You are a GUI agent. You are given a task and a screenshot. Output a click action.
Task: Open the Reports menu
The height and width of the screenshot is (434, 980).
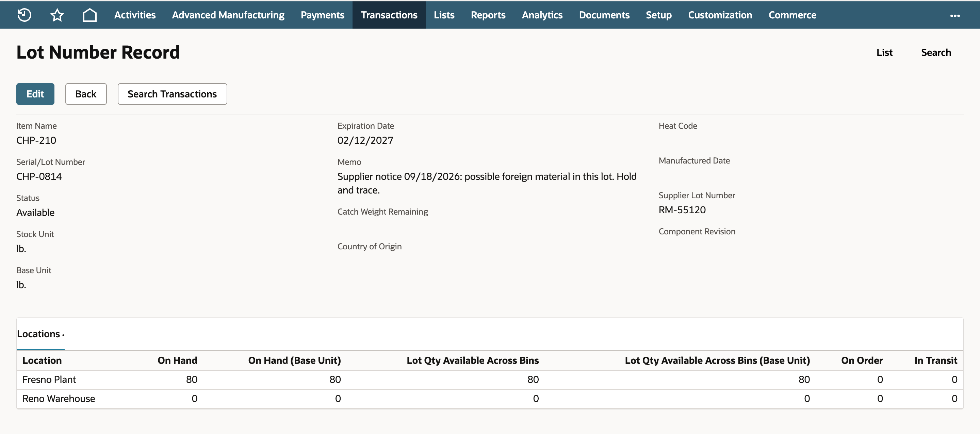click(x=488, y=15)
